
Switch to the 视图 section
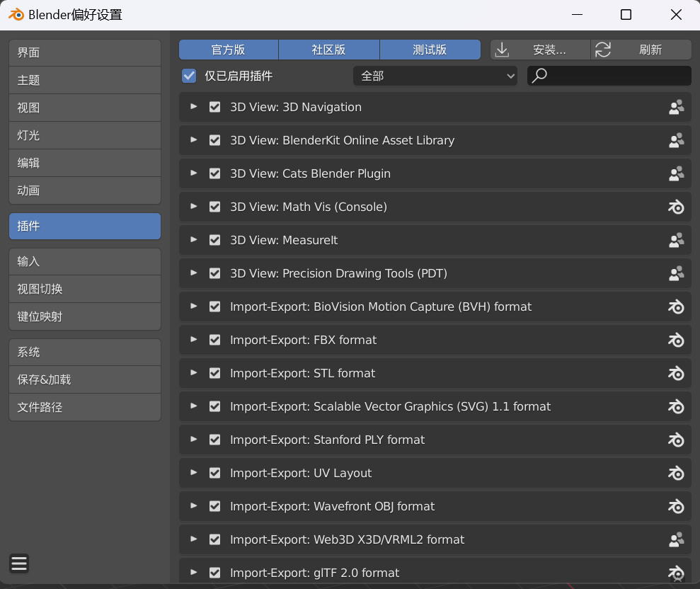click(85, 108)
